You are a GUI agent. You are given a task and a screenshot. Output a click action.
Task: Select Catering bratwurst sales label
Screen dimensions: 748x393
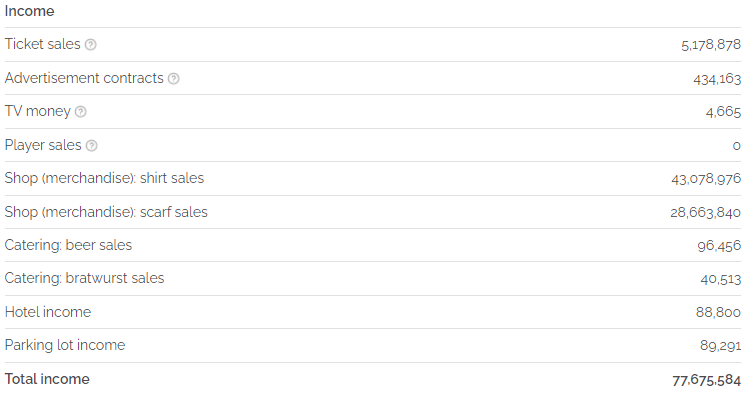pyautogui.click(x=84, y=278)
